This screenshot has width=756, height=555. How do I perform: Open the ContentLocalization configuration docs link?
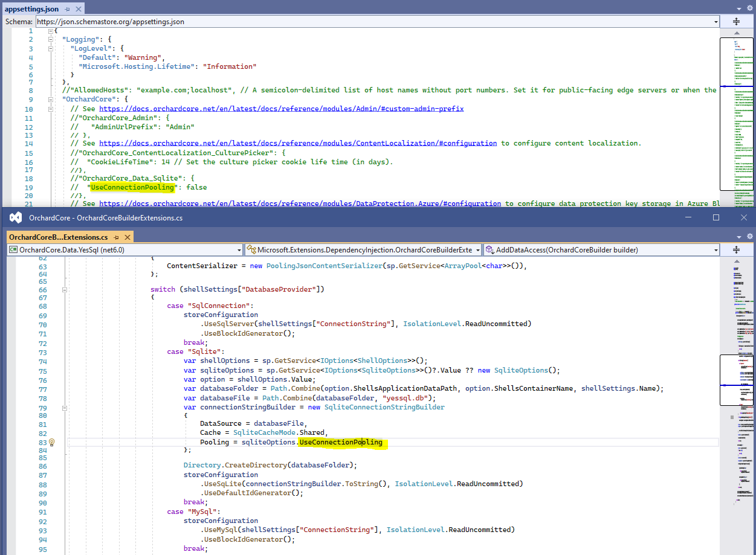coord(298,143)
